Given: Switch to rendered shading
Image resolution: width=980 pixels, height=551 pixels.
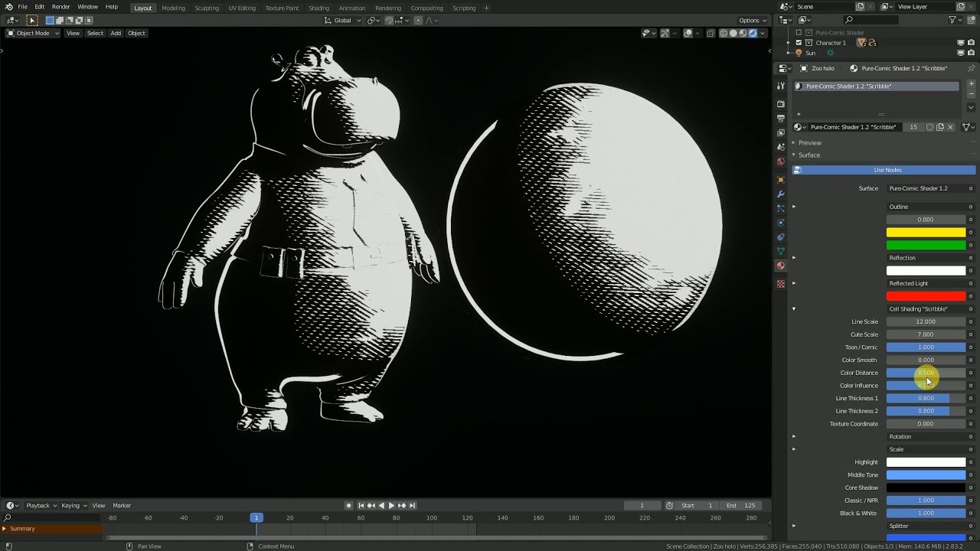Looking at the screenshot, I should (x=753, y=33).
